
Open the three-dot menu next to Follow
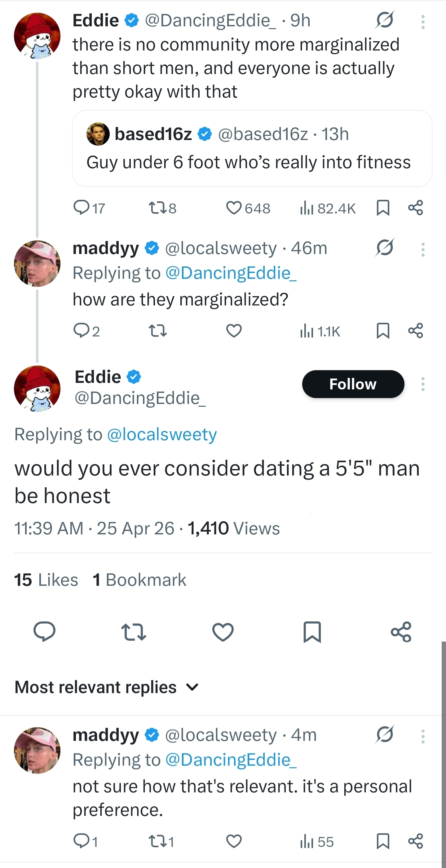click(x=423, y=384)
